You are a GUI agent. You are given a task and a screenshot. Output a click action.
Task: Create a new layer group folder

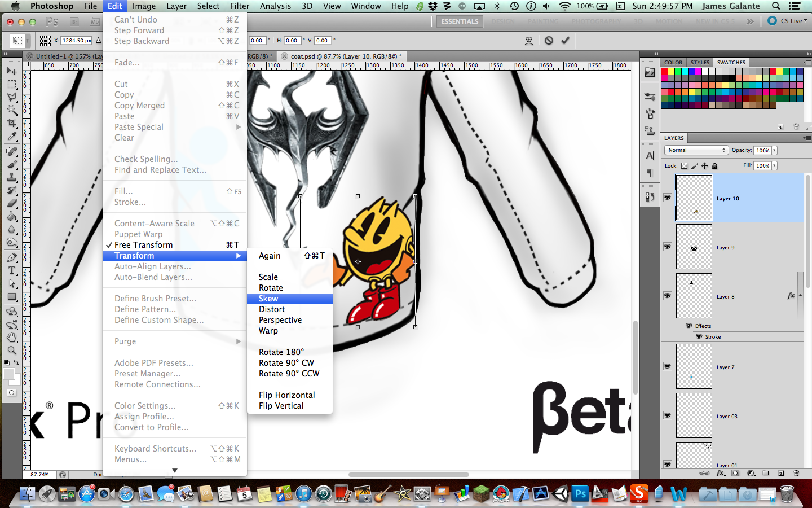coord(766,473)
